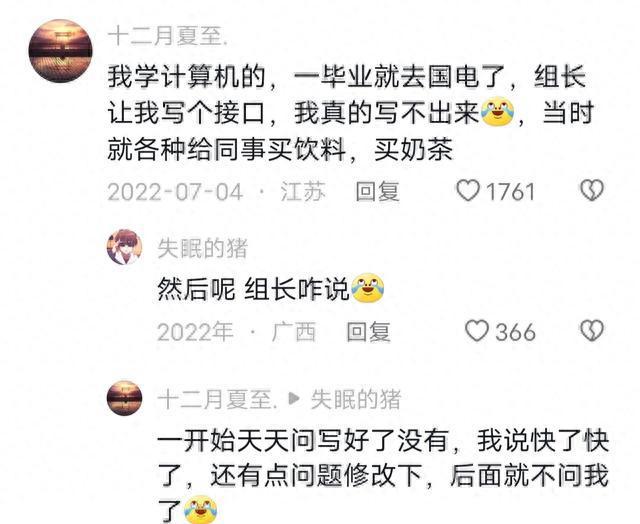This screenshot has height=524, width=640.
Task: Open username 十二月夏至 at top comment
Action: pyautogui.click(x=167, y=36)
